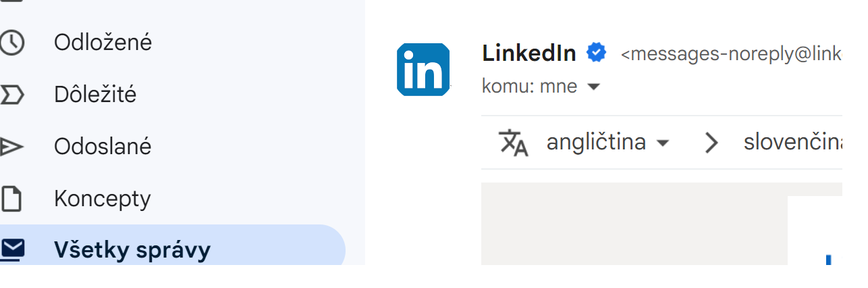Click the LinkedIn sender avatar logo
This screenshot has width=868, height=288.
coord(423,69)
